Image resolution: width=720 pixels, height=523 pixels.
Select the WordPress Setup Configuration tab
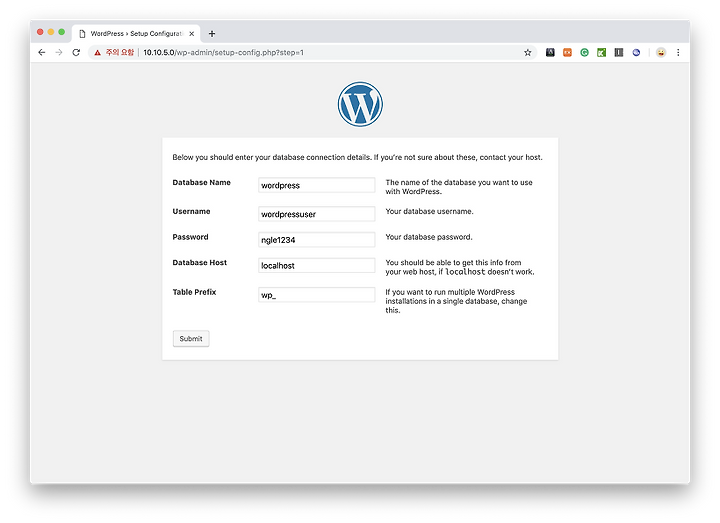pos(136,34)
